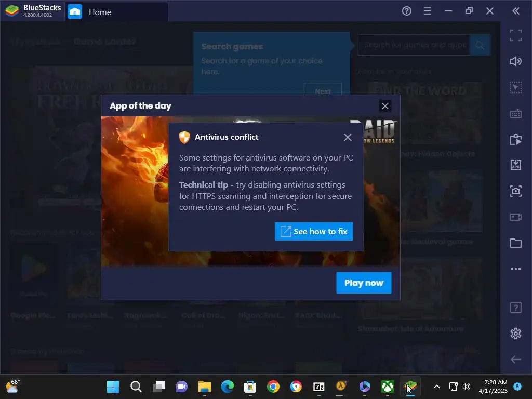Open the BlueStacks hamburger menu
The width and height of the screenshot is (532, 399).
pyautogui.click(x=427, y=11)
